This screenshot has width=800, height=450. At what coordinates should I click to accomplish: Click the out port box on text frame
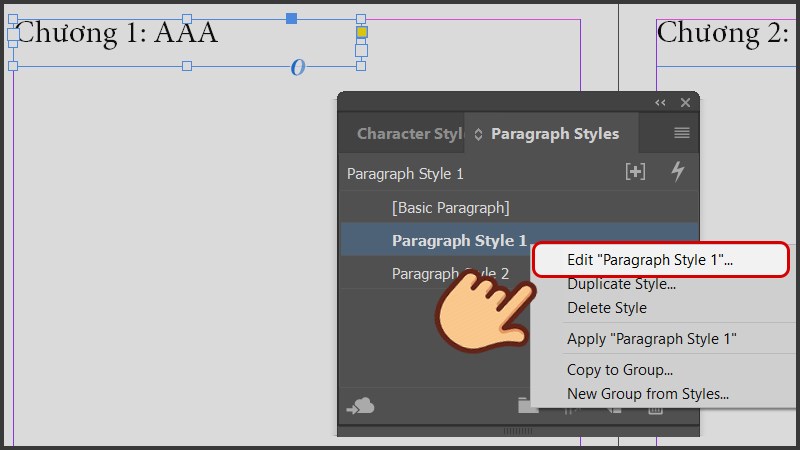coord(361,51)
